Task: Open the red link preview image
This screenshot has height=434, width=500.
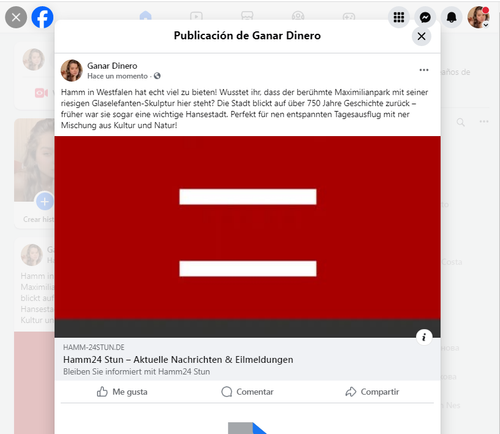Action: coord(248,237)
